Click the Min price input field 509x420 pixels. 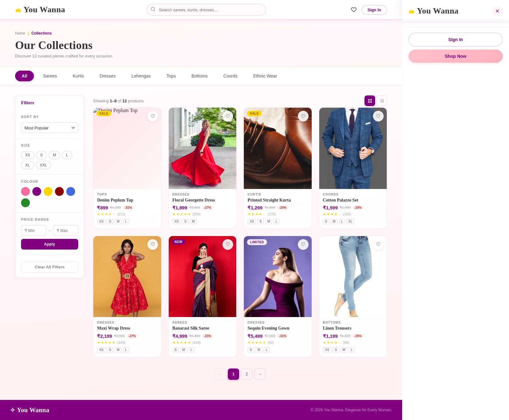[33, 230]
